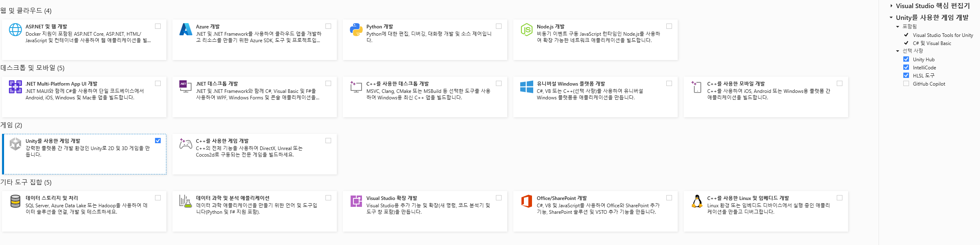This screenshot has height=245, width=980.
Task: Click the Node.js hexagon icon
Action: 527,30
